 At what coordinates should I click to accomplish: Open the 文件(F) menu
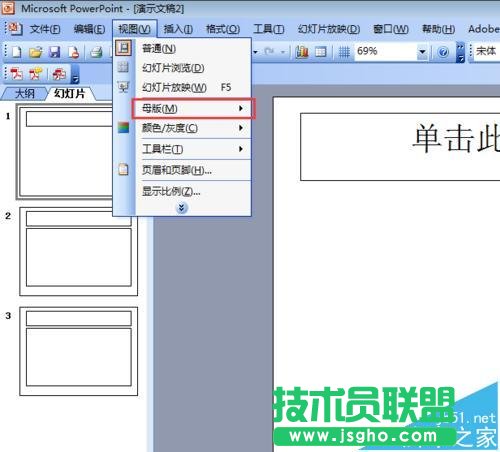45,29
